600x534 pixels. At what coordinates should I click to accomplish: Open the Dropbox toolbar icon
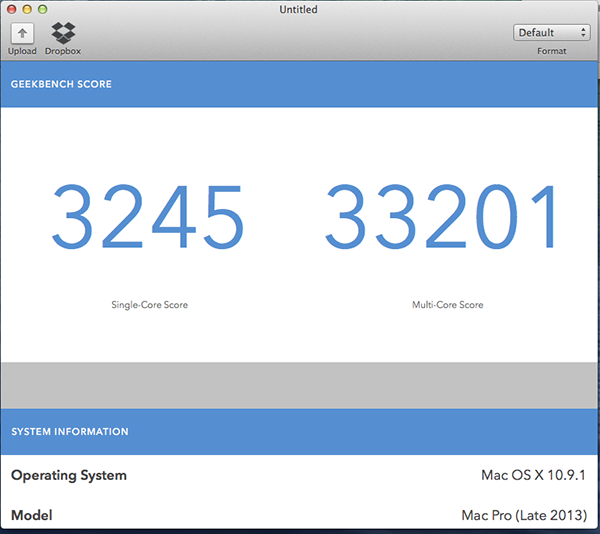pyautogui.click(x=63, y=33)
